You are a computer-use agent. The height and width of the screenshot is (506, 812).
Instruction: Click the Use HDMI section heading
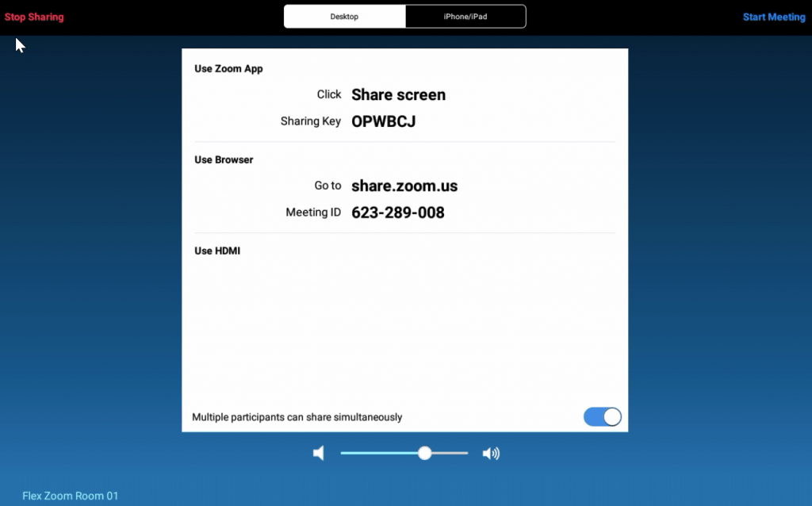[217, 251]
